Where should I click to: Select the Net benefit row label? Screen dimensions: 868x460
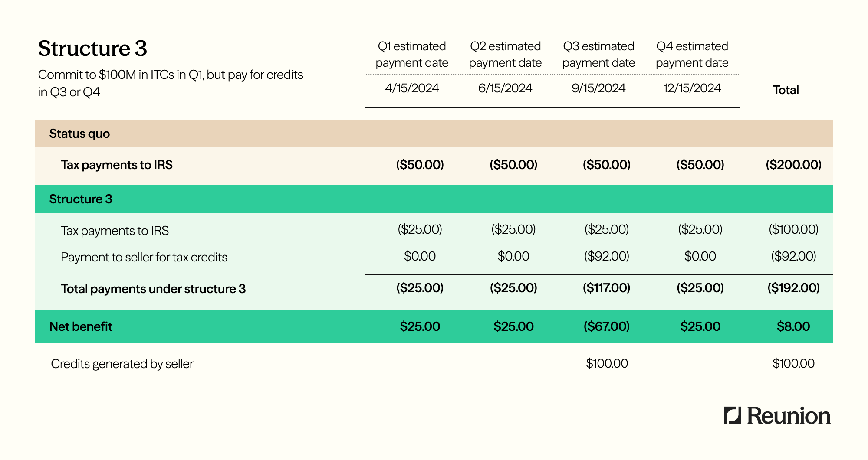[x=81, y=326]
